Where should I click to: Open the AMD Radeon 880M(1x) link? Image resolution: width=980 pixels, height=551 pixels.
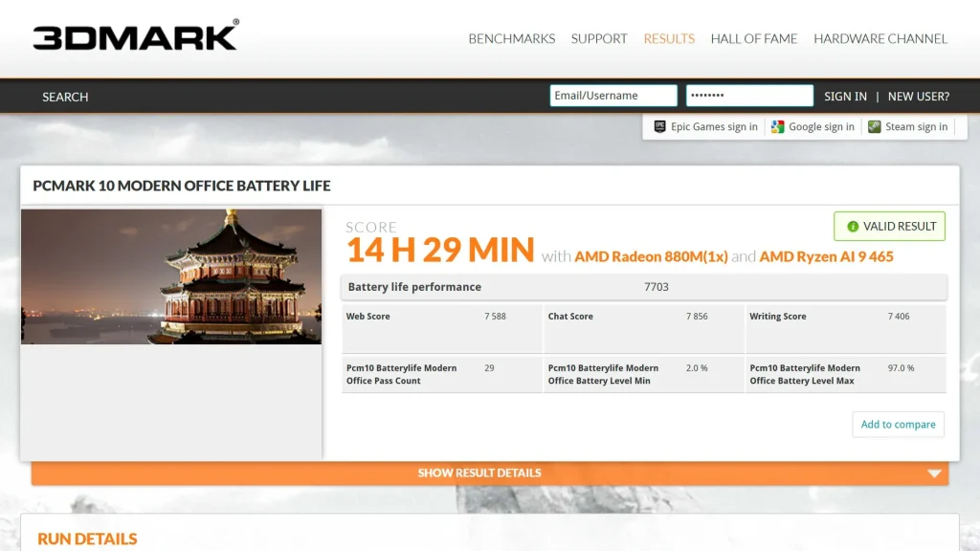651,256
